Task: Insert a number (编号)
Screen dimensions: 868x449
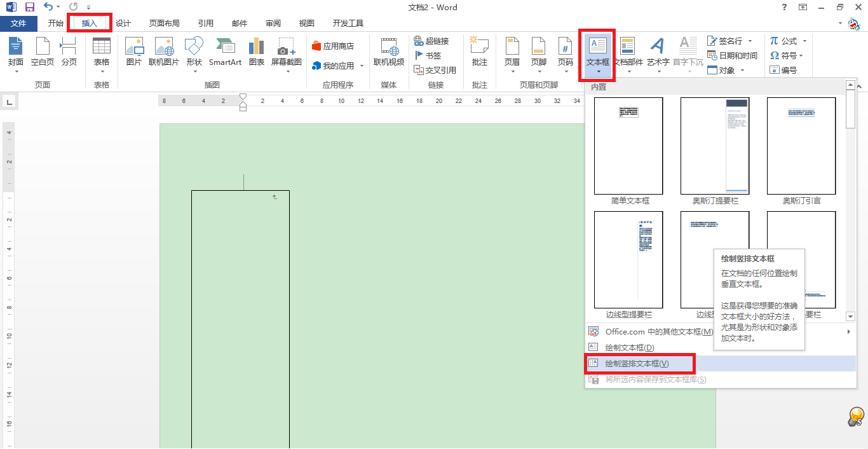Action: (783, 70)
